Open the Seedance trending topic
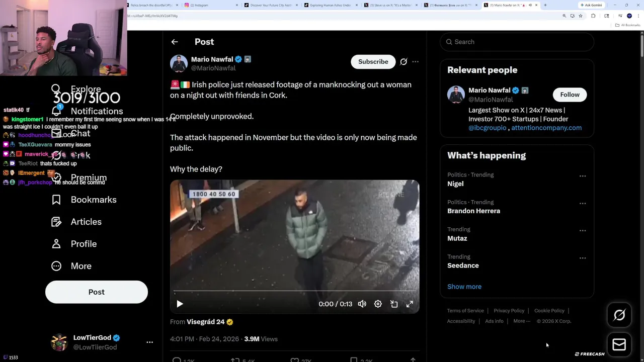 [463, 265]
